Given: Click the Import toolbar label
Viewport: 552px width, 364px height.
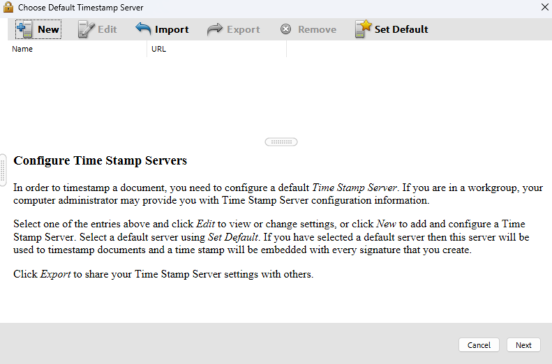Looking at the screenshot, I should point(172,30).
